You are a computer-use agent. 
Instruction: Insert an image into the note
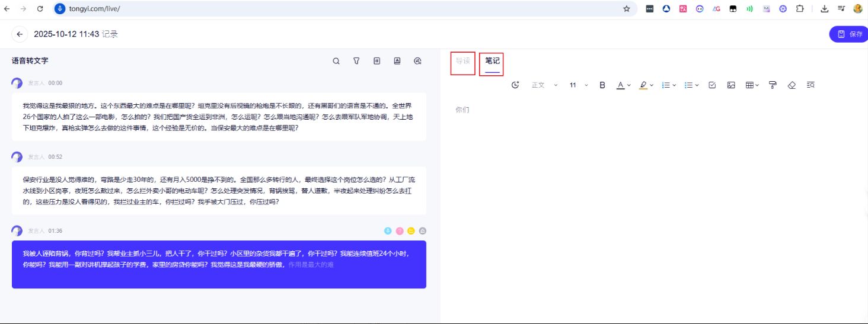pyautogui.click(x=731, y=85)
